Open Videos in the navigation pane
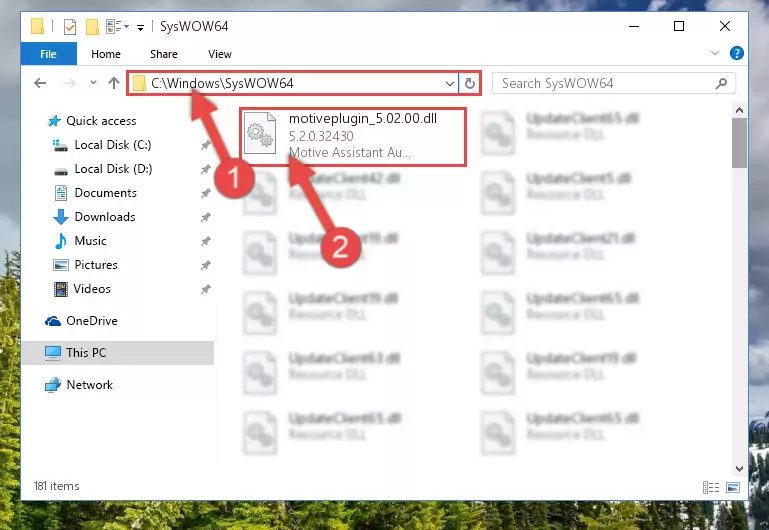Viewport: 769px width, 530px height. click(x=92, y=289)
